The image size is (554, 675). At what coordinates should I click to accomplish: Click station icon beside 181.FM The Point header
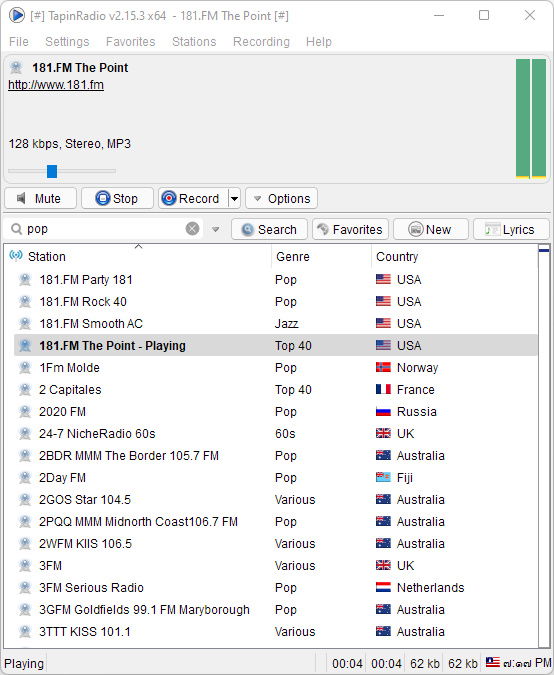16,68
